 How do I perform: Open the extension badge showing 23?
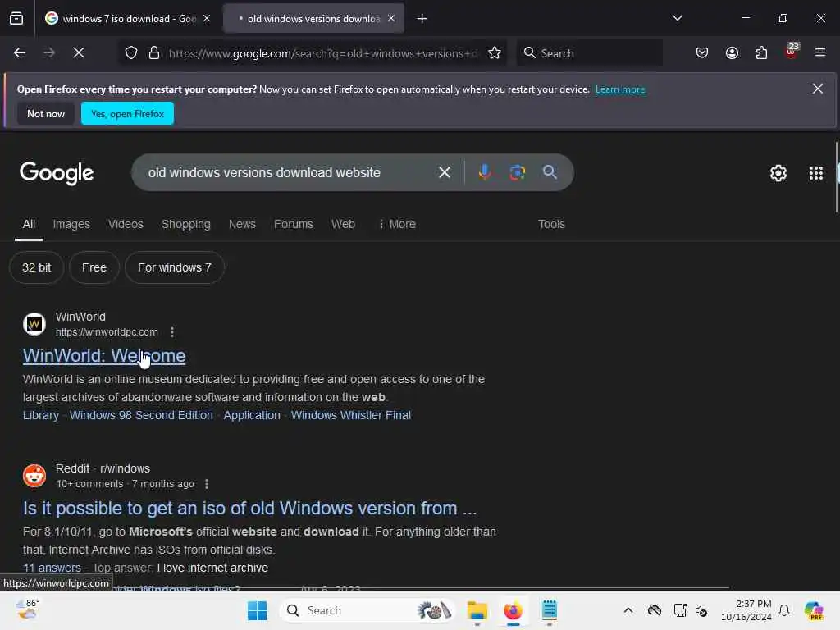pyautogui.click(x=792, y=52)
